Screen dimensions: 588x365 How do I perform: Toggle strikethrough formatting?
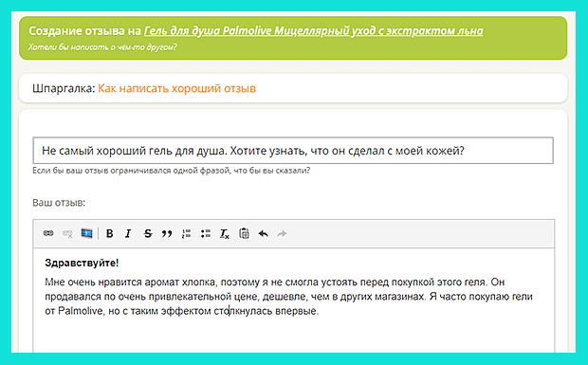(148, 234)
